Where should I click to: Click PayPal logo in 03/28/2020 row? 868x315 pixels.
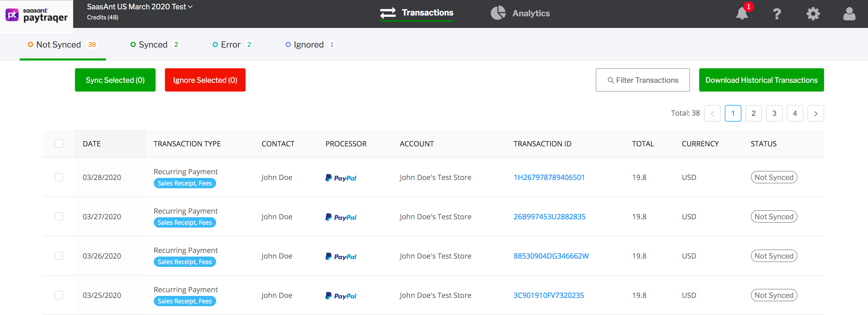[x=341, y=178]
